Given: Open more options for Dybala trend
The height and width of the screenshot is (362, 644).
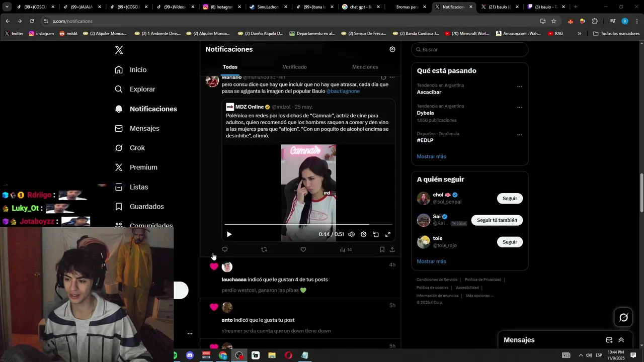Looking at the screenshot, I should [520, 107].
